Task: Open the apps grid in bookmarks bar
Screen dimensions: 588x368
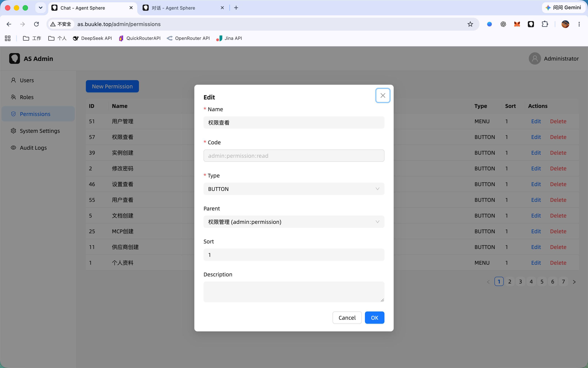Action: click(x=7, y=38)
